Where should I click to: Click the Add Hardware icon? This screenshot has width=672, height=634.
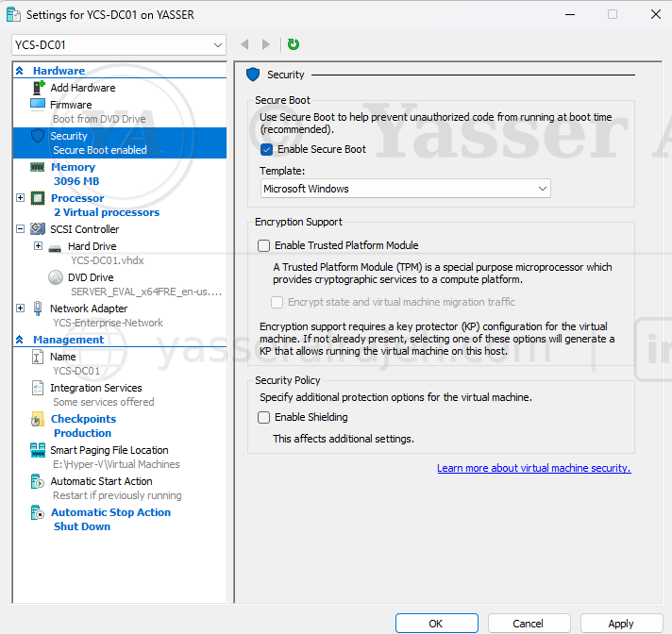click(x=39, y=88)
